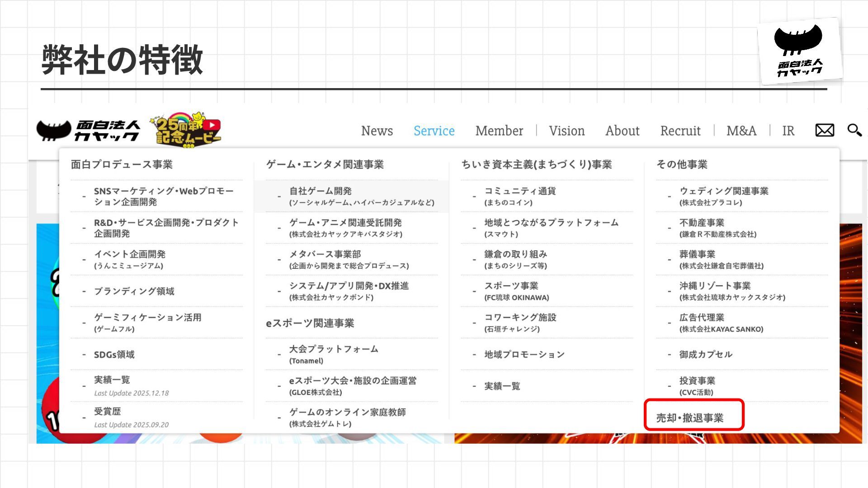This screenshot has height=488, width=868.
Task: Select the Service navigation item
Action: (434, 131)
